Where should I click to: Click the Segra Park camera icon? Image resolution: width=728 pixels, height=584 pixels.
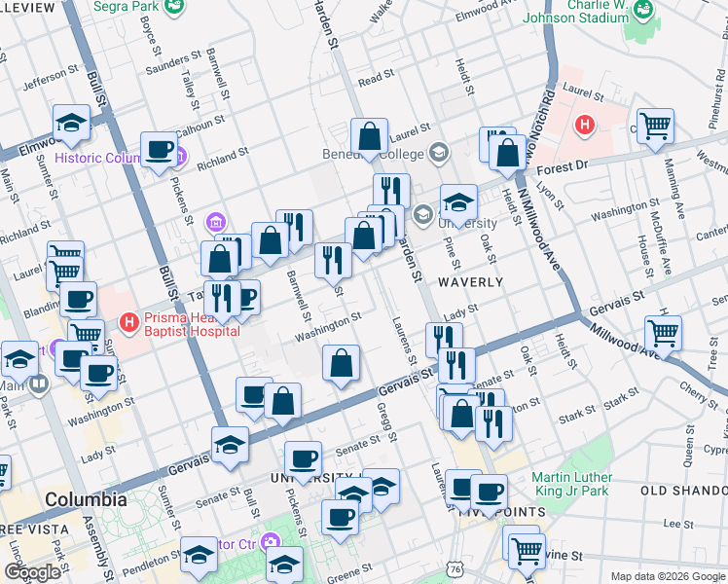(x=175, y=7)
